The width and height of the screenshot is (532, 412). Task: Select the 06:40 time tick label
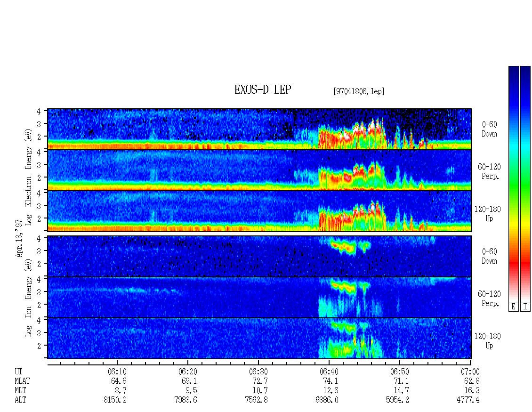[x=329, y=372]
